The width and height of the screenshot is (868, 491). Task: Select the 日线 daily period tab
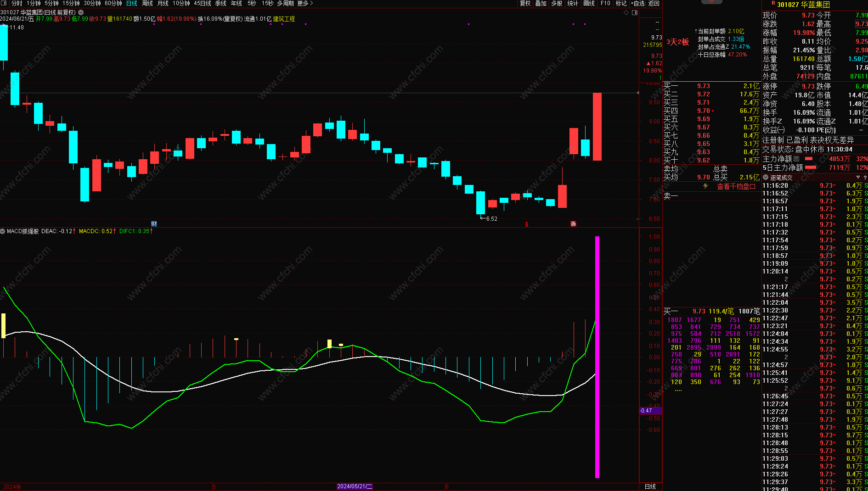coord(132,3)
